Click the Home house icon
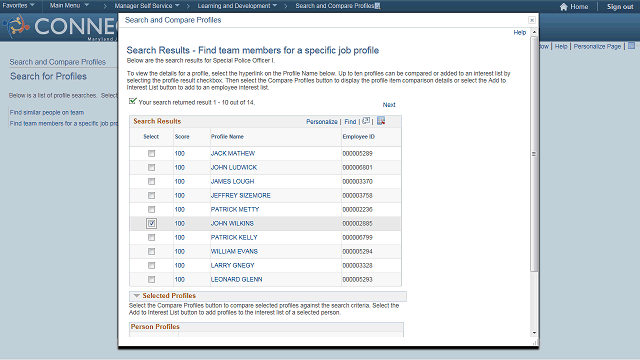Image resolution: width=640 pixels, height=360 pixels. 564,7
